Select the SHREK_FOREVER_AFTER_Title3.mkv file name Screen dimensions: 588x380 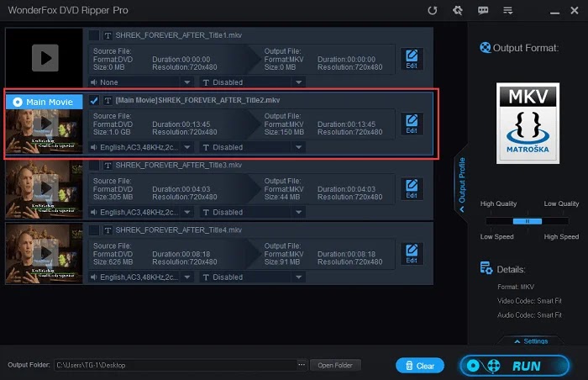click(178, 166)
